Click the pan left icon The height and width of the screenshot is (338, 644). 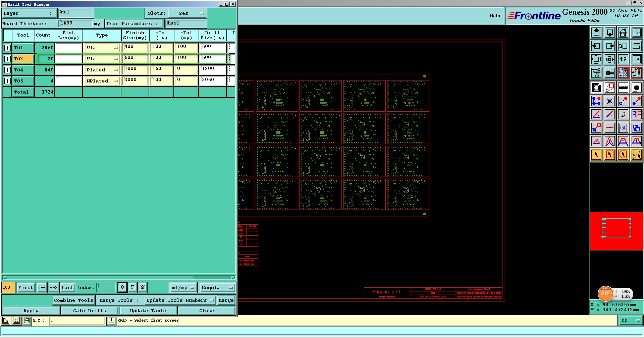click(x=596, y=46)
